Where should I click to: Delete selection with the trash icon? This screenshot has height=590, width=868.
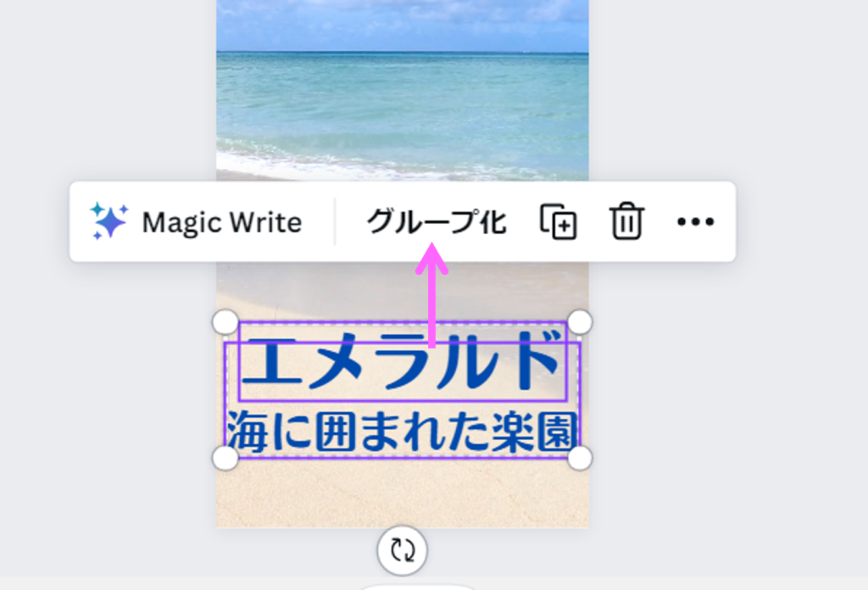[626, 223]
